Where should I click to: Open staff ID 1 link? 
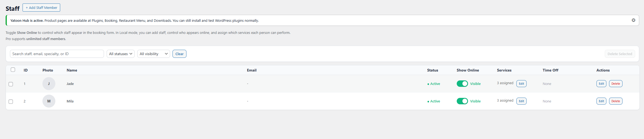pos(24,84)
